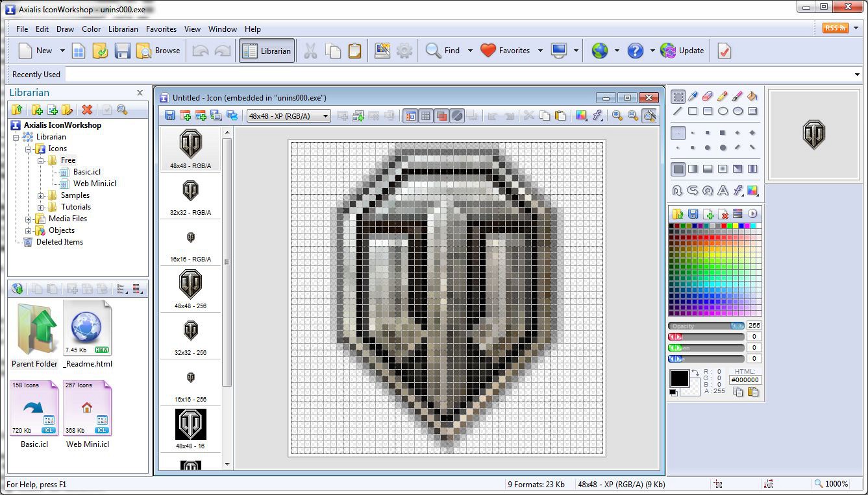The image size is (868, 495).
Task: Select the Brush tool
Action: [738, 97]
